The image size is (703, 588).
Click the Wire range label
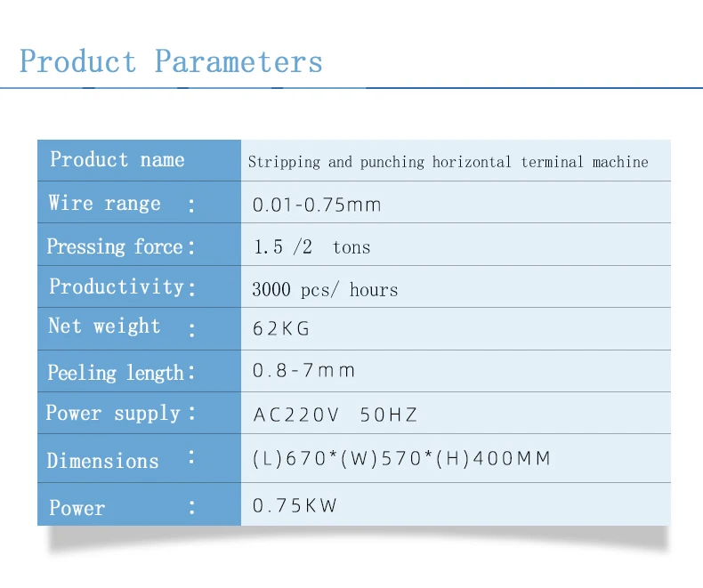pyautogui.click(x=105, y=204)
